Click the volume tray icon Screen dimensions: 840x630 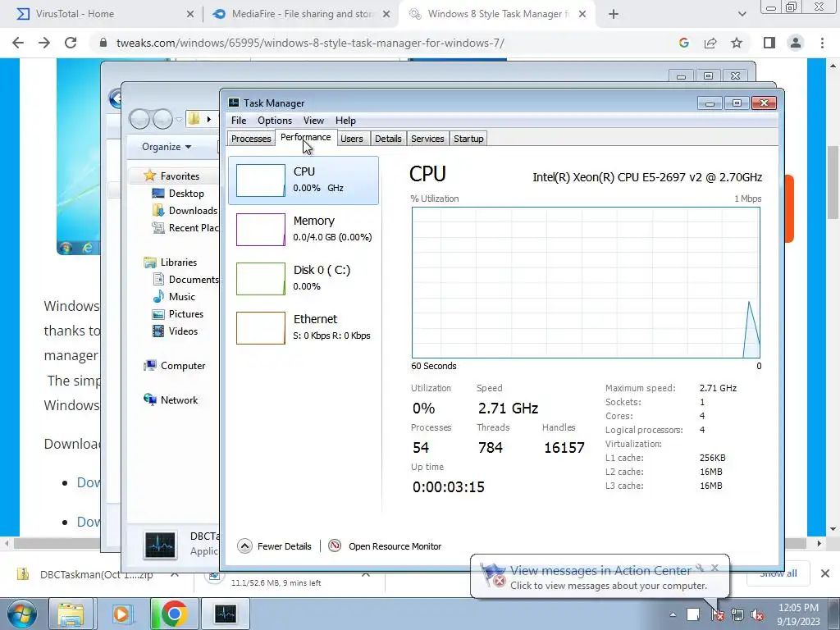(757, 615)
